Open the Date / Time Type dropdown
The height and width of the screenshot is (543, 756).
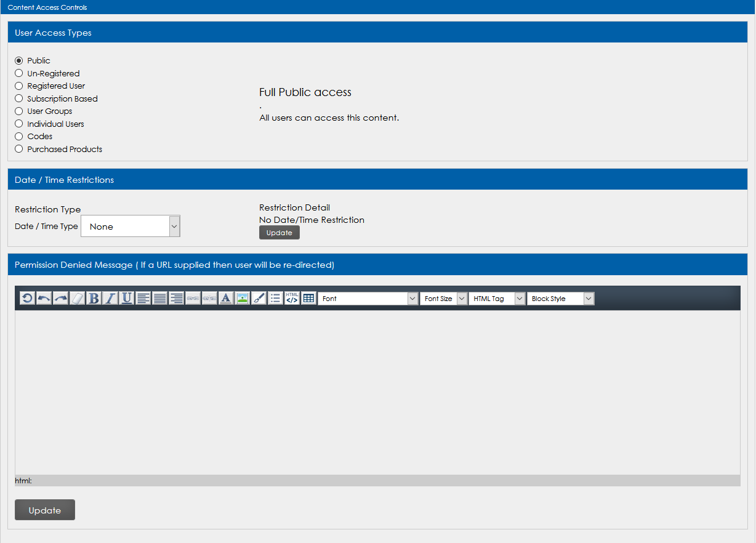coord(130,226)
